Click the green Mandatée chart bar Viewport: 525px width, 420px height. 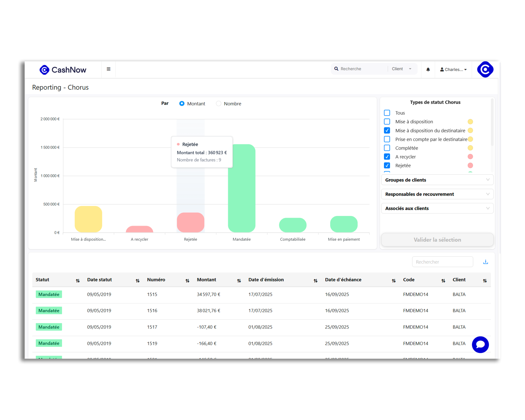pos(242,188)
